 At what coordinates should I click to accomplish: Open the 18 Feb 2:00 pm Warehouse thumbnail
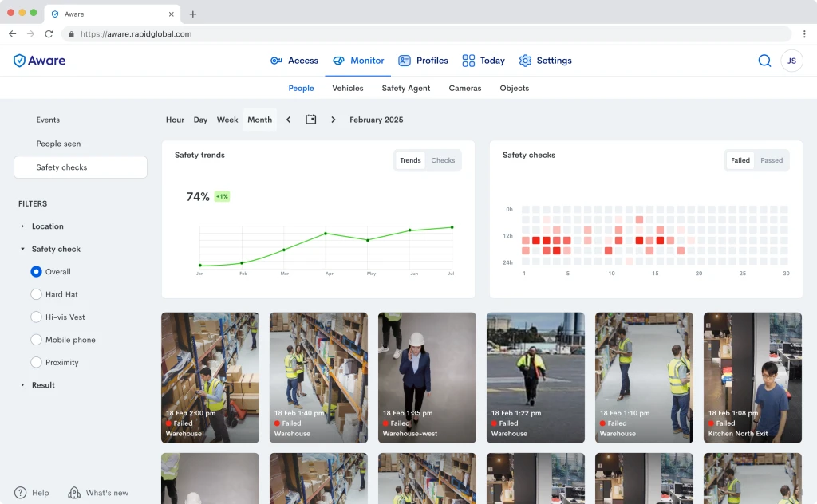click(x=210, y=377)
